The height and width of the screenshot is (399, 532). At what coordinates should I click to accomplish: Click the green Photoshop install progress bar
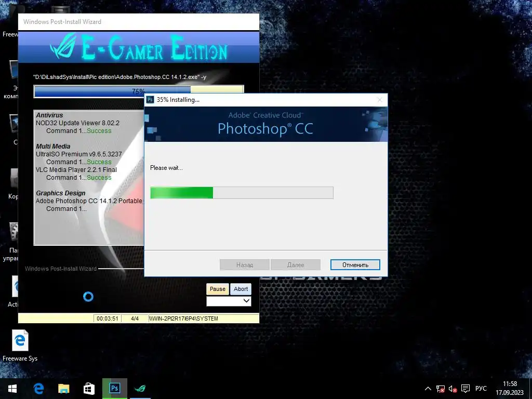point(242,193)
